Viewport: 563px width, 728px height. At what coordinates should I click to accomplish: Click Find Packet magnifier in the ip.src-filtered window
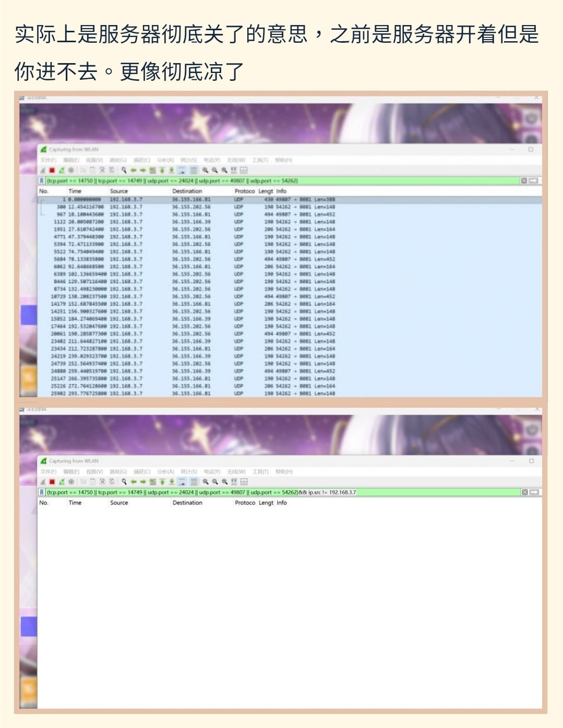pos(124,482)
